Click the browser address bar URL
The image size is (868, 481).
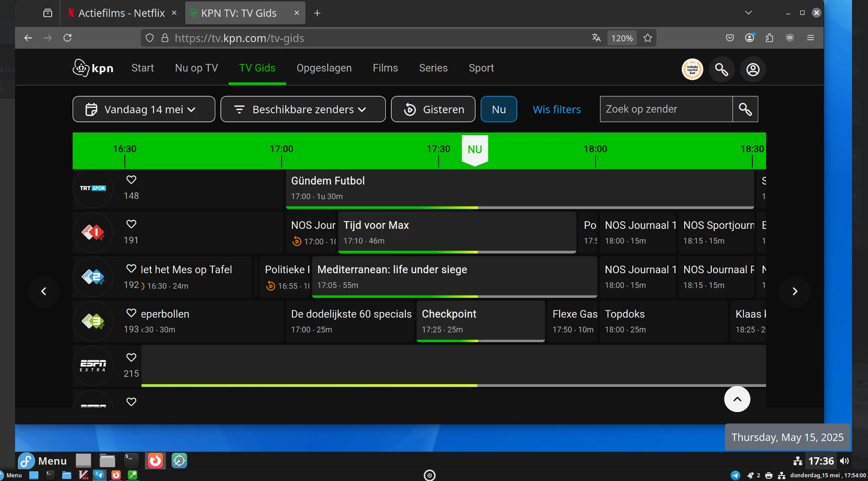[240, 38]
